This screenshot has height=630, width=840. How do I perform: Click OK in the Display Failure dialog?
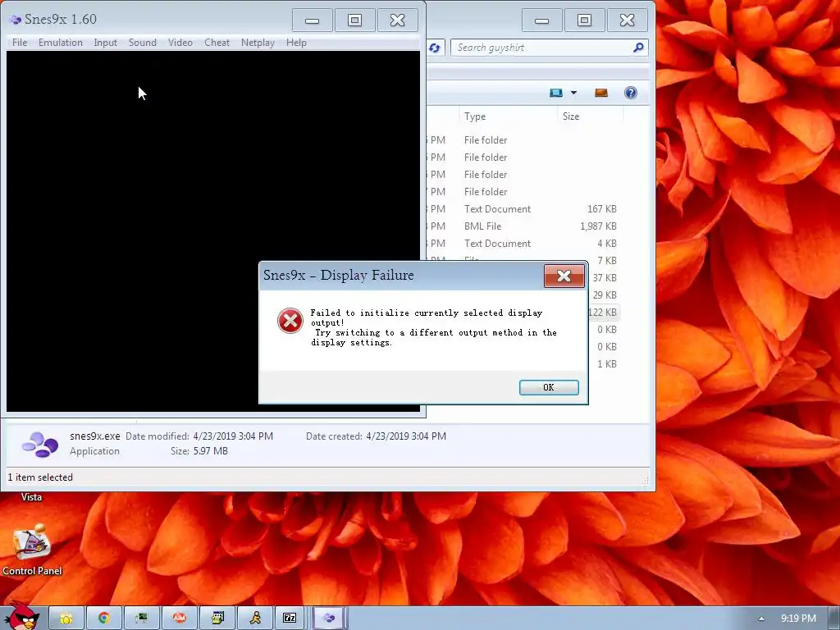549,387
